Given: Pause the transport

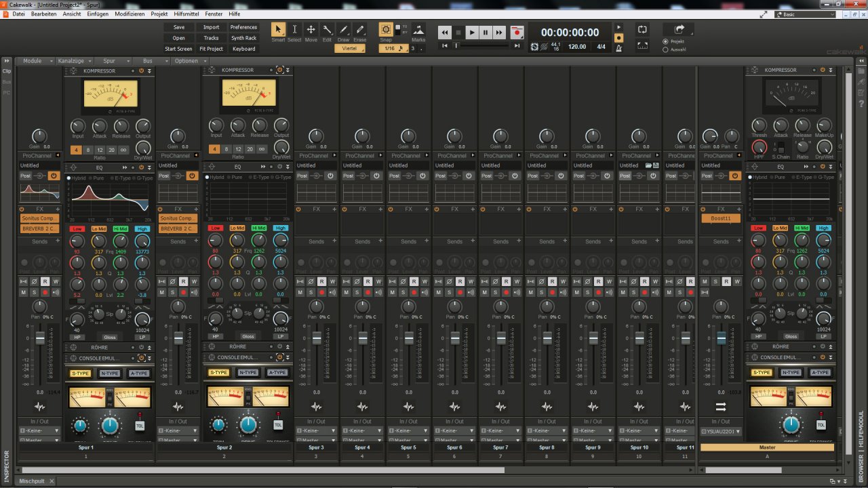Looking at the screenshot, I should pyautogui.click(x=486, y=32).
